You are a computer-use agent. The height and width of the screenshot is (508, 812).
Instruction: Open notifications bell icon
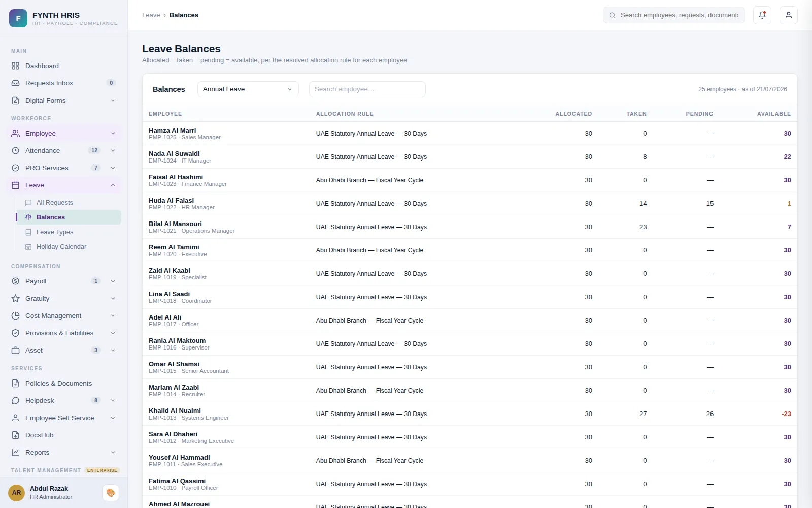762,15
